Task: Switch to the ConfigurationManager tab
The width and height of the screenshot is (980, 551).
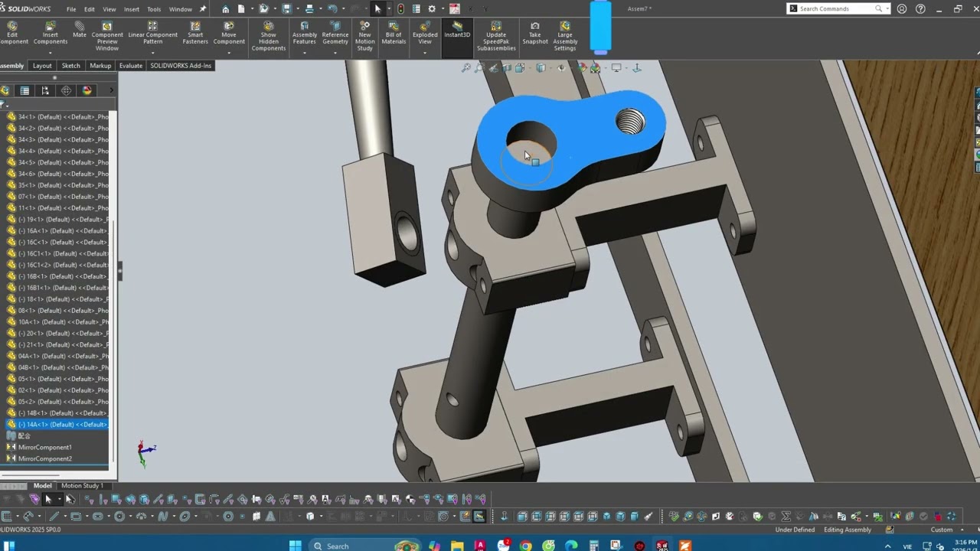Action: pyautogui.click(x=45, y=91)
